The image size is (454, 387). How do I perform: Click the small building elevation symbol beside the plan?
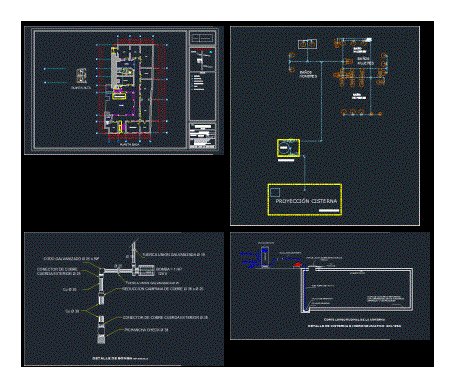click(81, 76)
